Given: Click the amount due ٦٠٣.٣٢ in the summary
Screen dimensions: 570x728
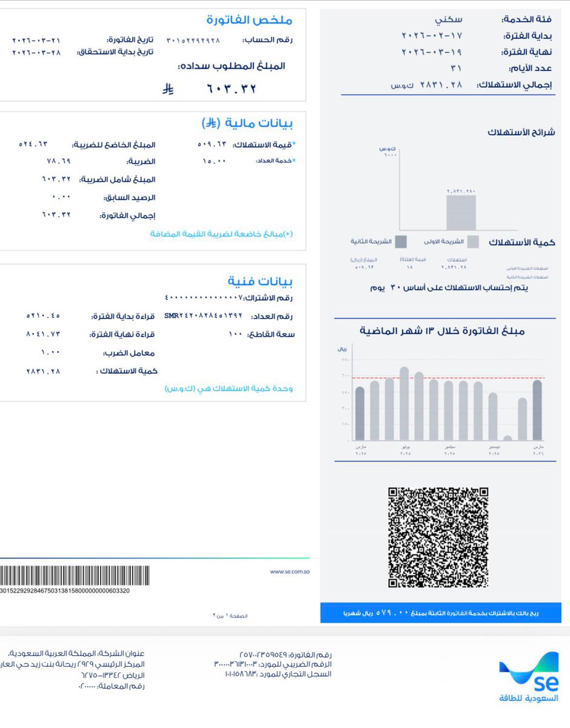Looking at the screenshot, I should [x=232, y=89].
